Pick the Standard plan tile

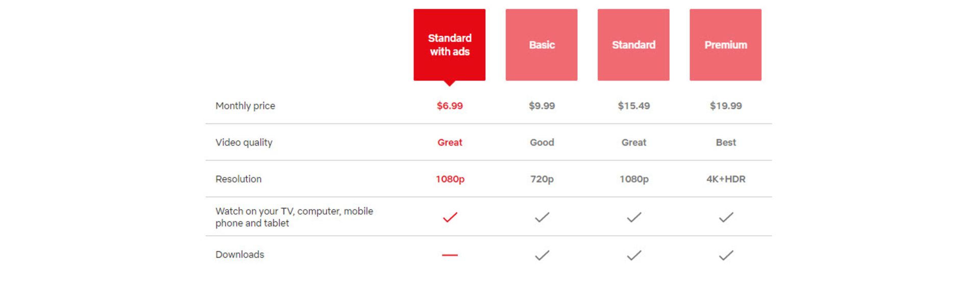[x=633, y=45]
